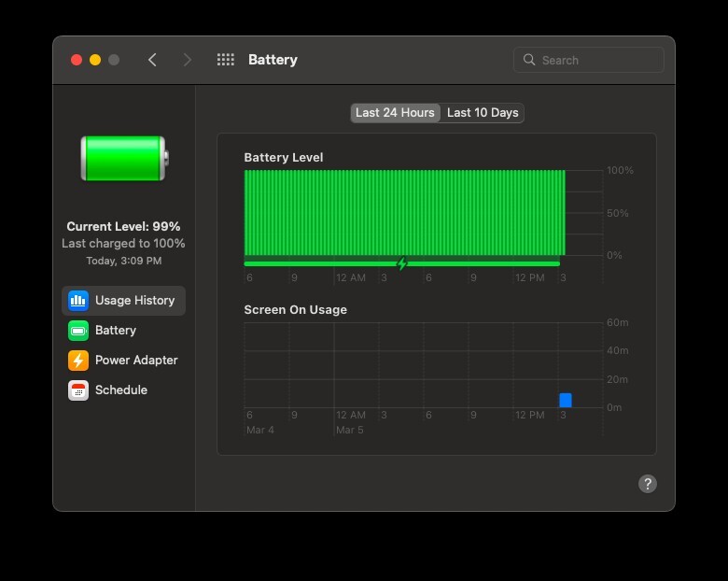Click the orange Power Adapter icon
This screenshot has width=728, height=581.
[x=78, y=361]
